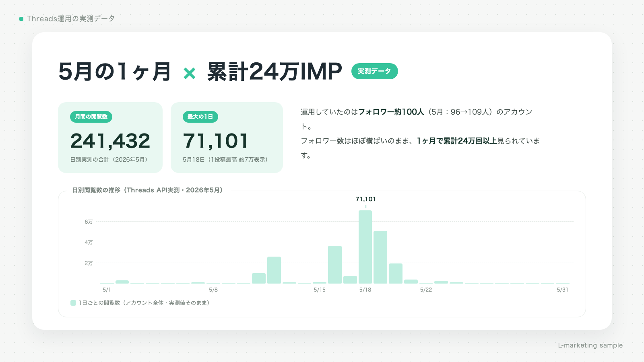The height and width of the screenshot is (362, 644).
Task: Click the 4万 y-axis label
Action: [89, 242]
